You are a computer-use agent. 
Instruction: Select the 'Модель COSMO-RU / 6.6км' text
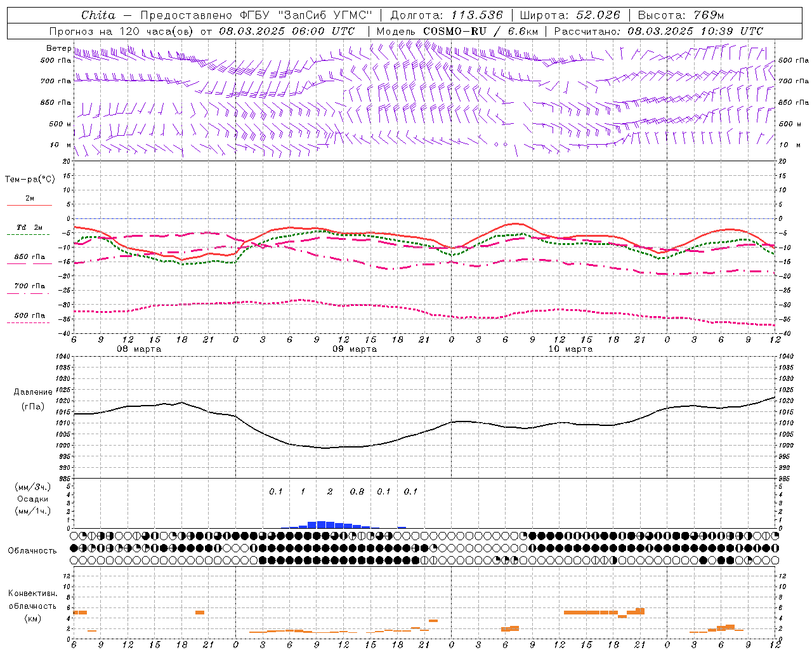(457, 31)
